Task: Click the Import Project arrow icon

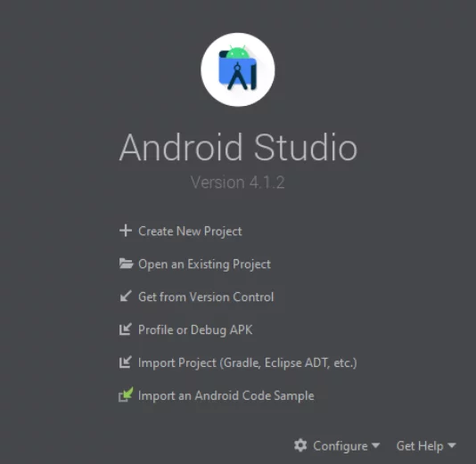Action: point(126,362)
